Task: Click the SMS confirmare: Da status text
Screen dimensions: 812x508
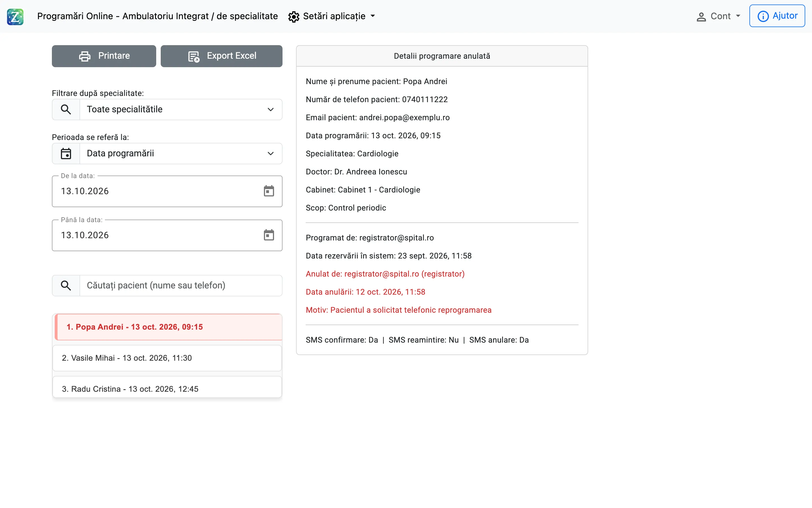Action: (x=342, y=340)
